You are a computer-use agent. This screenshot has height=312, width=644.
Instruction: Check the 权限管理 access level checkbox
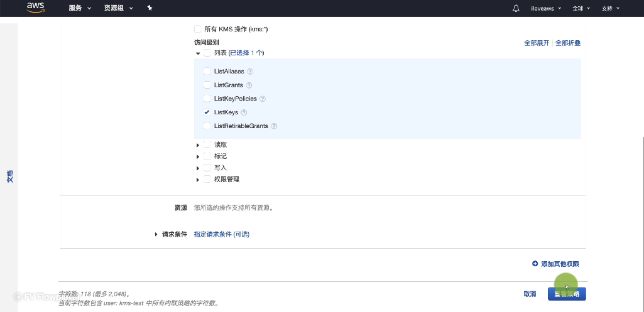207,180
